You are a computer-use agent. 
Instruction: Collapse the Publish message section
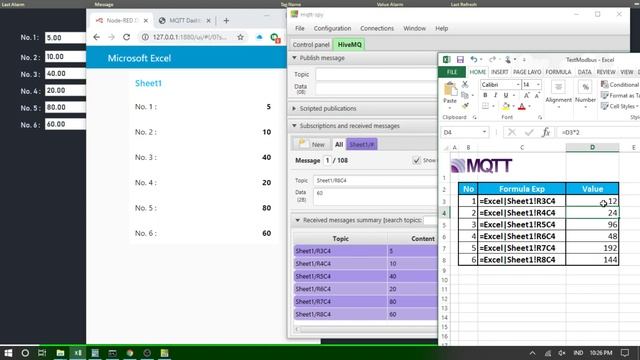(x=294, y=58)
